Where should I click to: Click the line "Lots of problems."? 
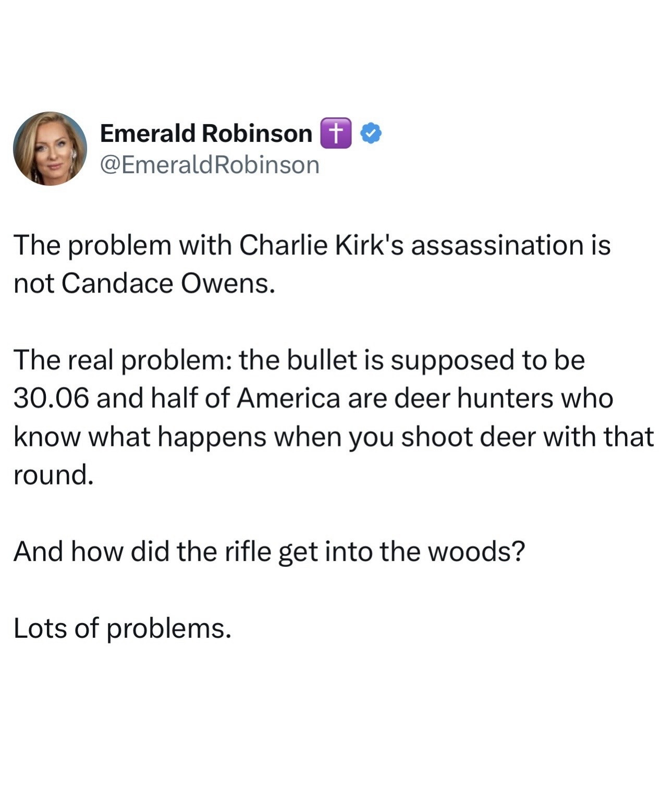coord(122,628)
